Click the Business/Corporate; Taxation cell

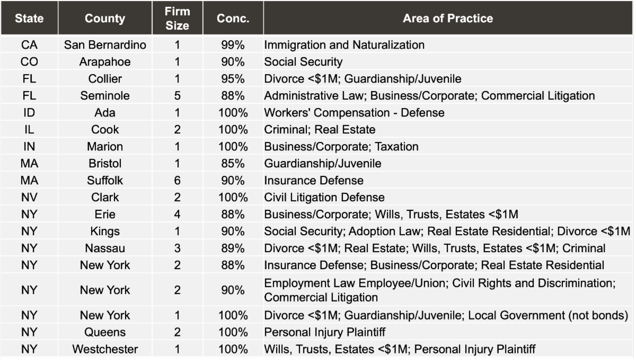[341, 147]
